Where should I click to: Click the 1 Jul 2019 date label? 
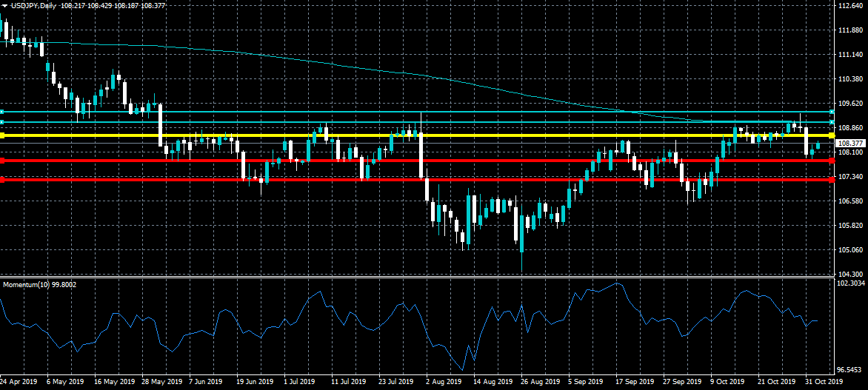299,382
